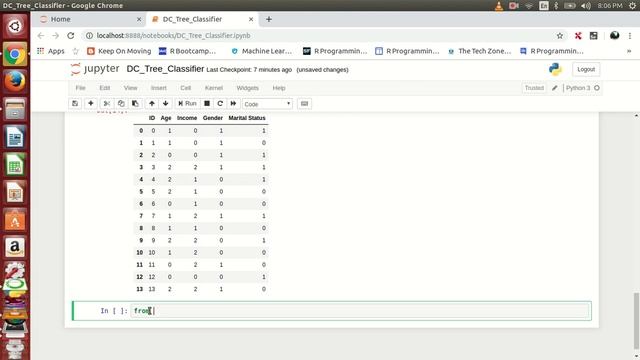The width and height of the screenshot is (640, 360).
Task: Click the pencil edit icon near Python 3
Action: [x=555, y=88]
